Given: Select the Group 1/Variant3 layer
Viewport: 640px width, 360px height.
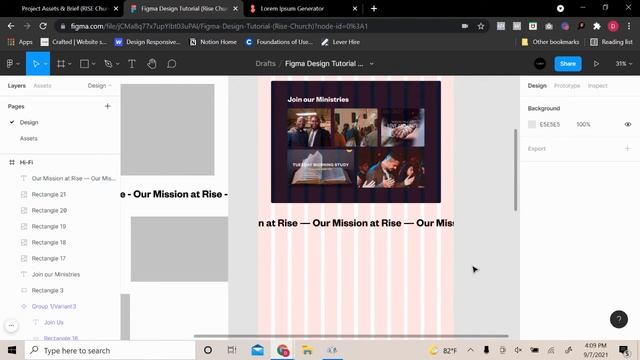Looking at the screenshot, I should pyautogui.click(x=54, y=306).
